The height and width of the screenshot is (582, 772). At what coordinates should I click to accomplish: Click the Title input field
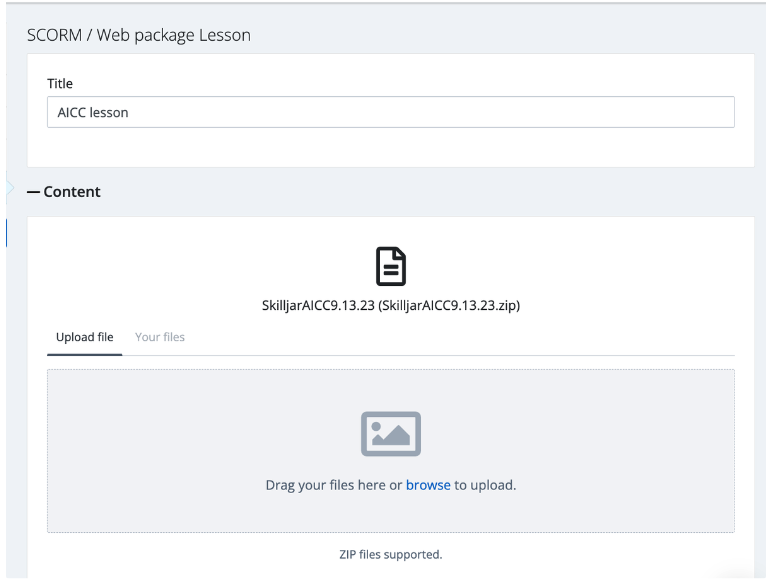pyautogui.click(x=390, y=112)
